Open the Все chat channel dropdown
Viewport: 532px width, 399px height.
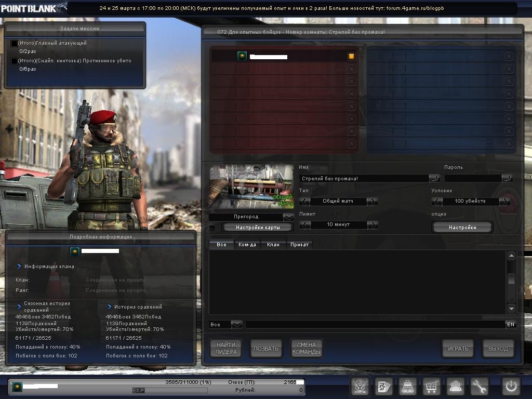[x=236, y=324]
